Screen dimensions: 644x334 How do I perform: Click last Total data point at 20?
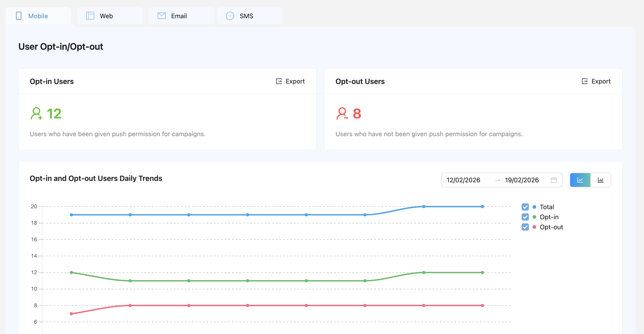(482, 206)
